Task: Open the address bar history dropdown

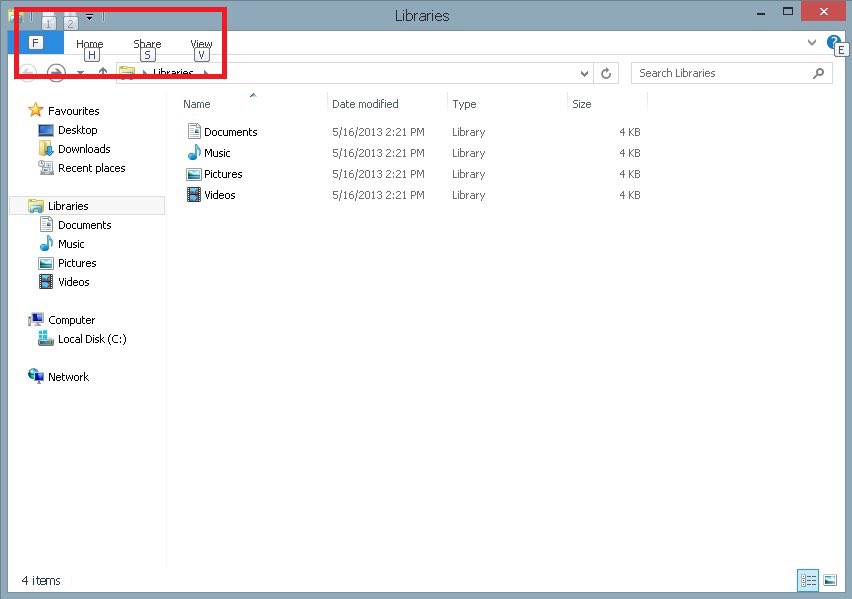Action: [x=584, y=73]
